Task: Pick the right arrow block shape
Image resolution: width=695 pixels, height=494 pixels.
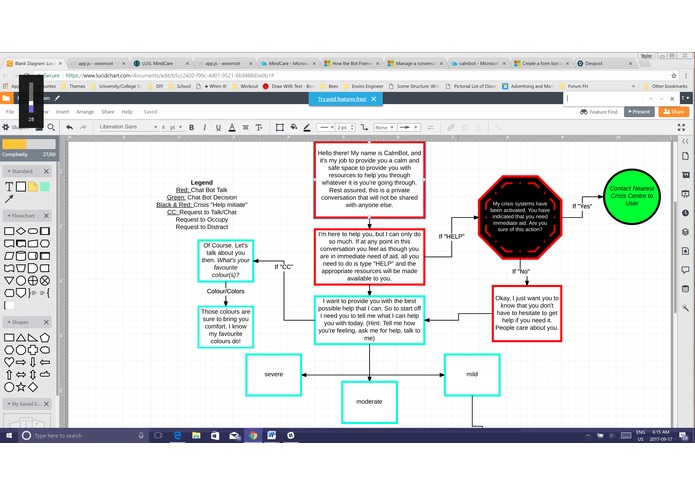Action: (21, 362)
